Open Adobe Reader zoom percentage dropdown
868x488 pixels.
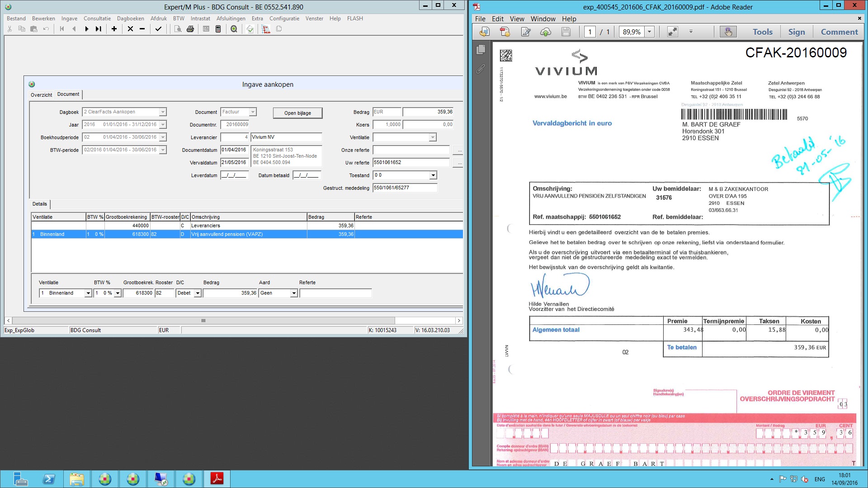click(x=650, y=32)
